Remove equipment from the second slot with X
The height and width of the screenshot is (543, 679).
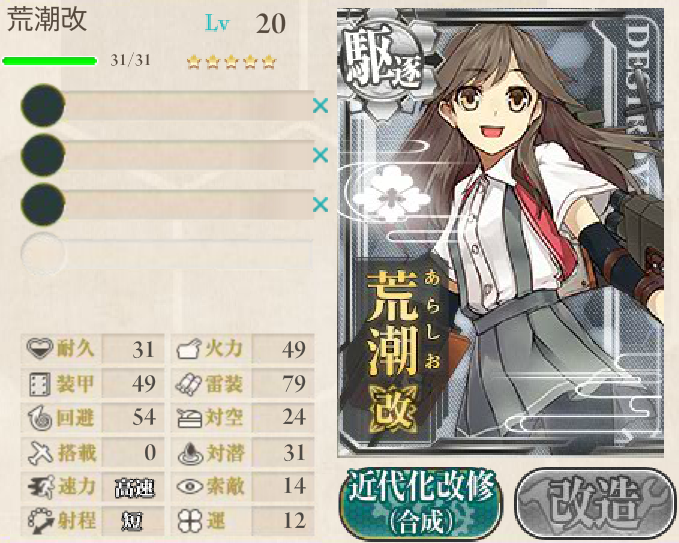pyautogui.click(x=320, y=155)
